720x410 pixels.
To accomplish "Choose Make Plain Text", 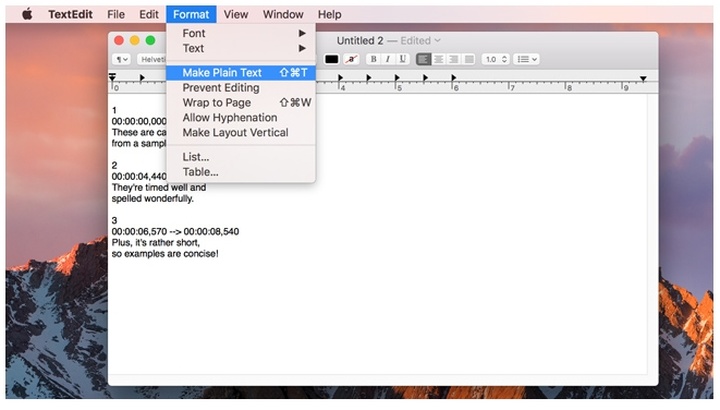I will 241,73.
